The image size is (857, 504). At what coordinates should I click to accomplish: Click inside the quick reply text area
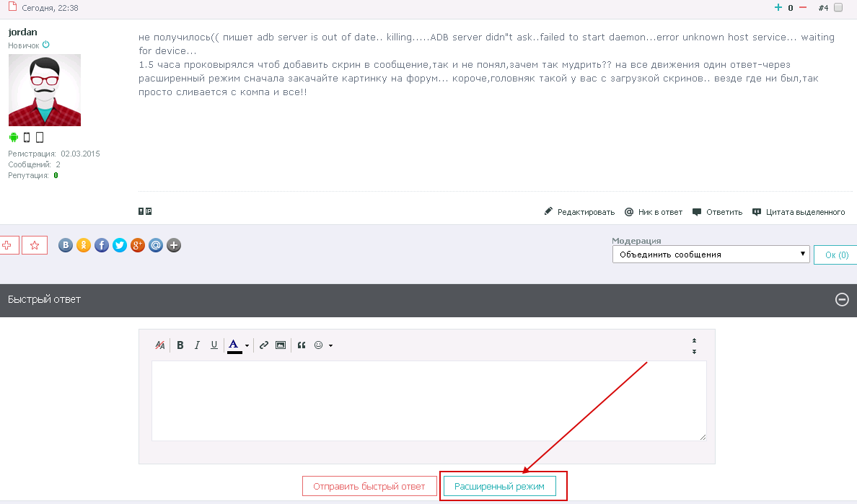point(428,400)
